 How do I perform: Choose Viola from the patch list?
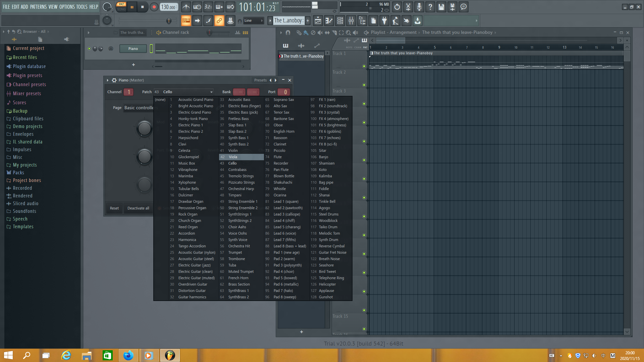tap(241, 157)
